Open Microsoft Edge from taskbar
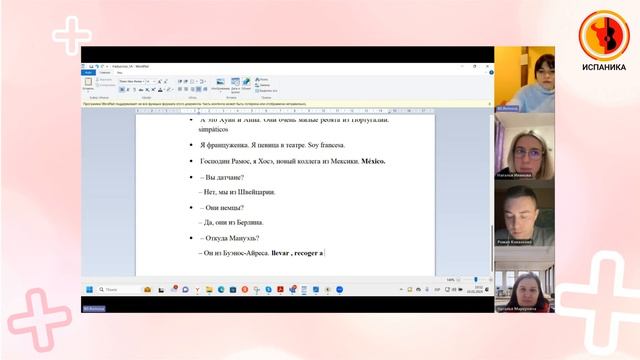The width and height of the screenshot is (640, 360). coord(221,289)
